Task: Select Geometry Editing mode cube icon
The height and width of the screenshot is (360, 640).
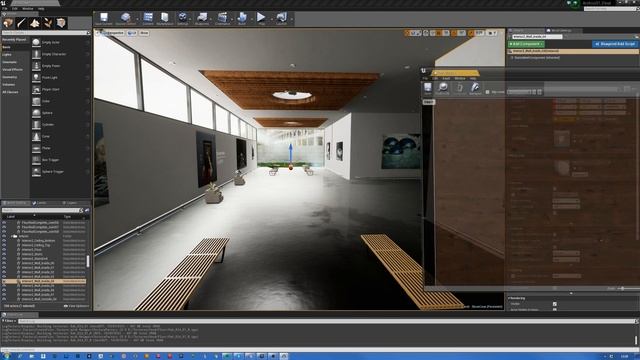Action: tap(61, 23)
